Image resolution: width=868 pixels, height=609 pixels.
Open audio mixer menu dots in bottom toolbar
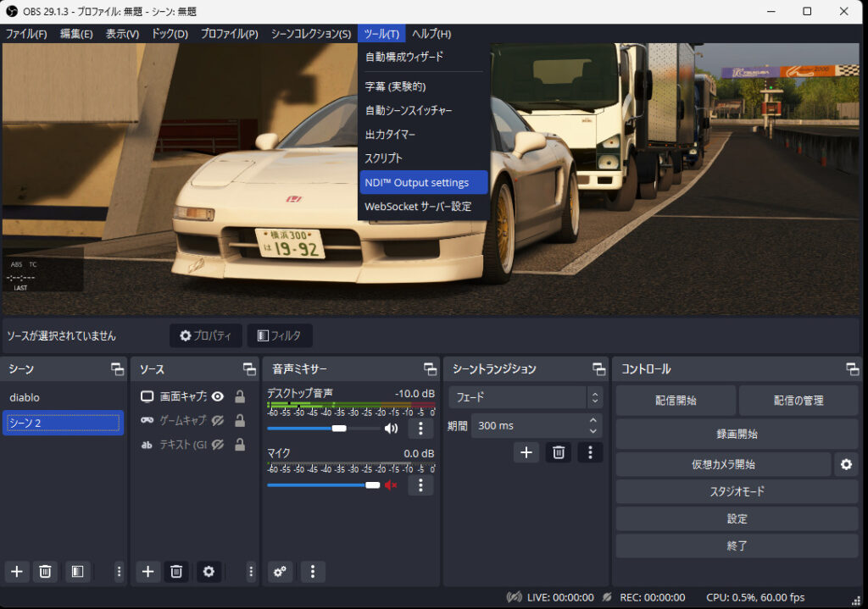point(313,572)
